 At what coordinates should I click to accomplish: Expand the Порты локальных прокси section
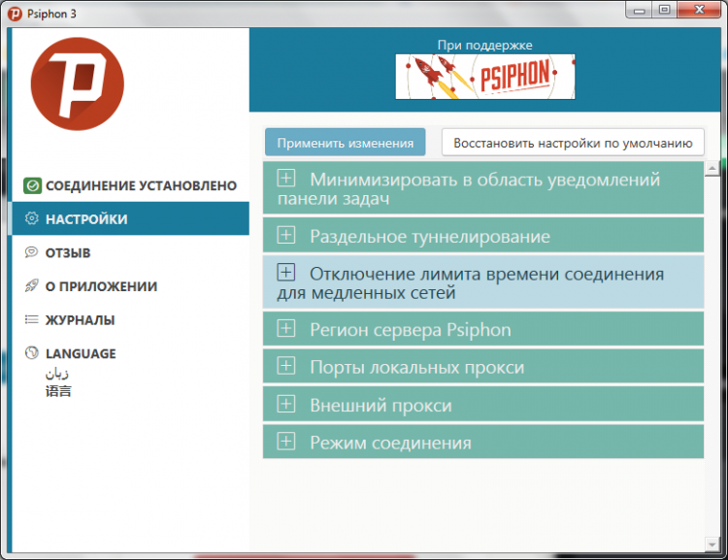[285, 367]
